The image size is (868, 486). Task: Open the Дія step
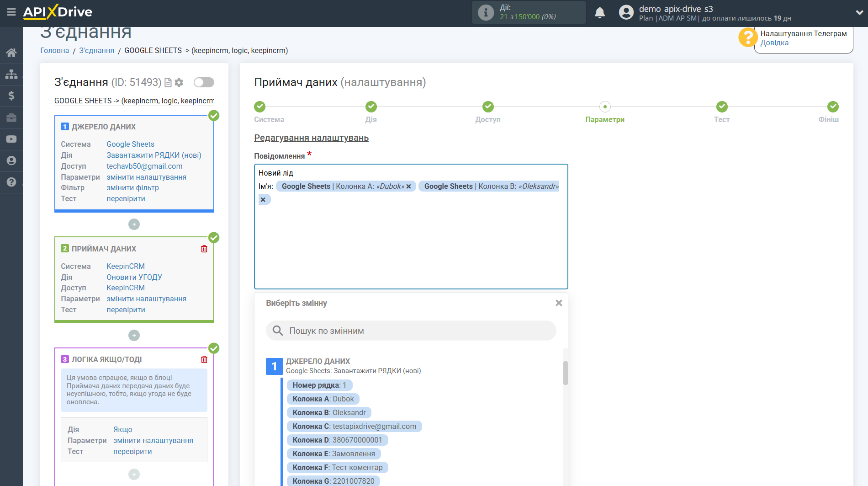click(371, 107)
